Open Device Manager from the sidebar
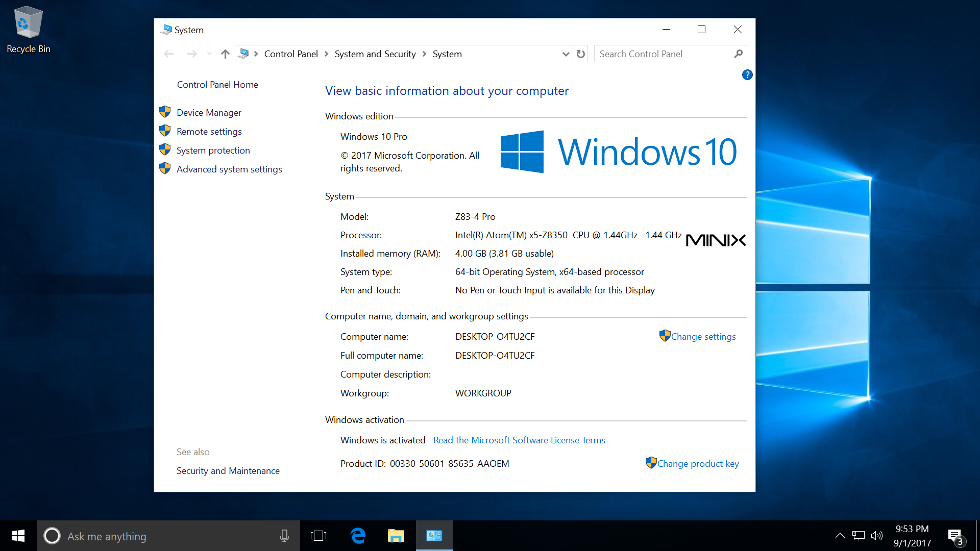Viewport: 980px width, 551px height. [x=209, y=112]
